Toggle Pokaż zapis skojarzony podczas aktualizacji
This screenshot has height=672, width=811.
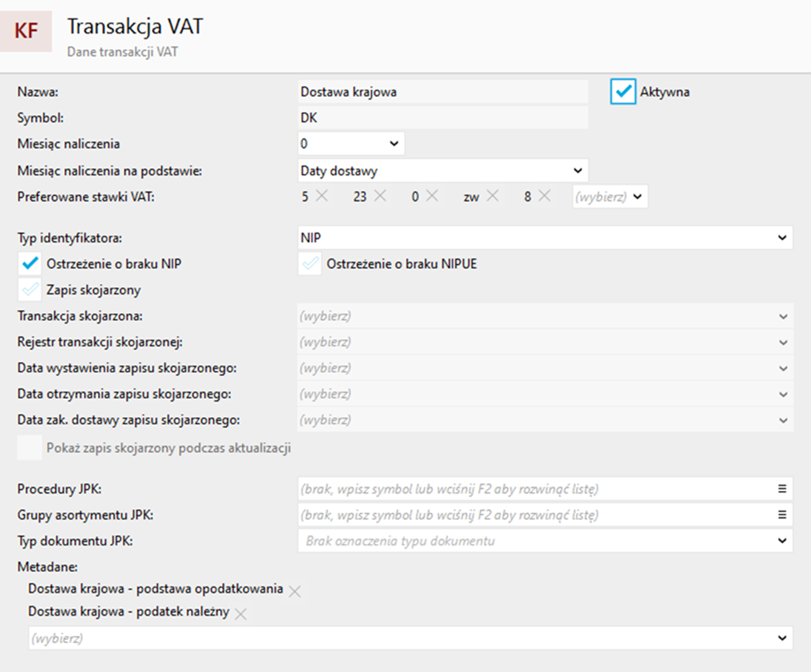click(30, 447)
